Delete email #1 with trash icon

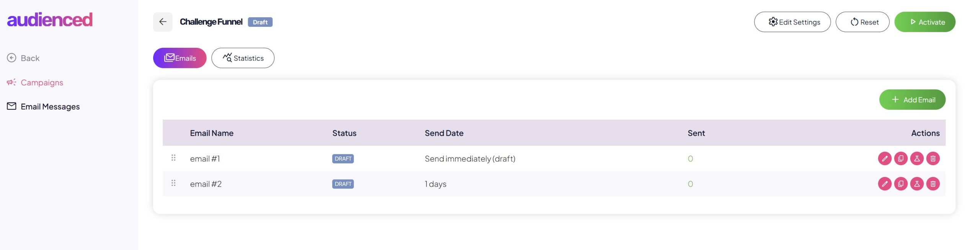933,159
